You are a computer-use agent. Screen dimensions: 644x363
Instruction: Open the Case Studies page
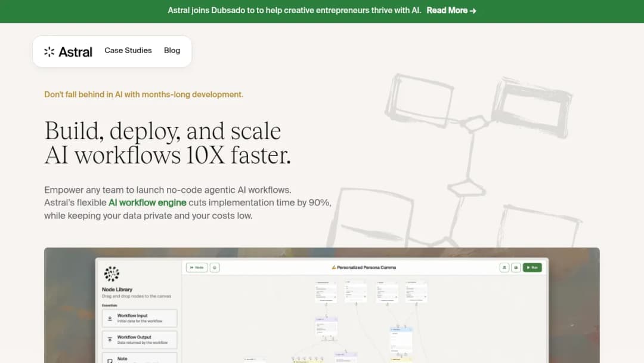(128, 50)
